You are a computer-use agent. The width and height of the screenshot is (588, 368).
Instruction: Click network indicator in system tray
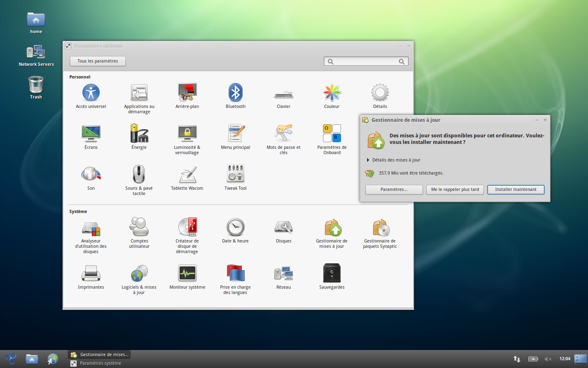(x=517, y=359)
